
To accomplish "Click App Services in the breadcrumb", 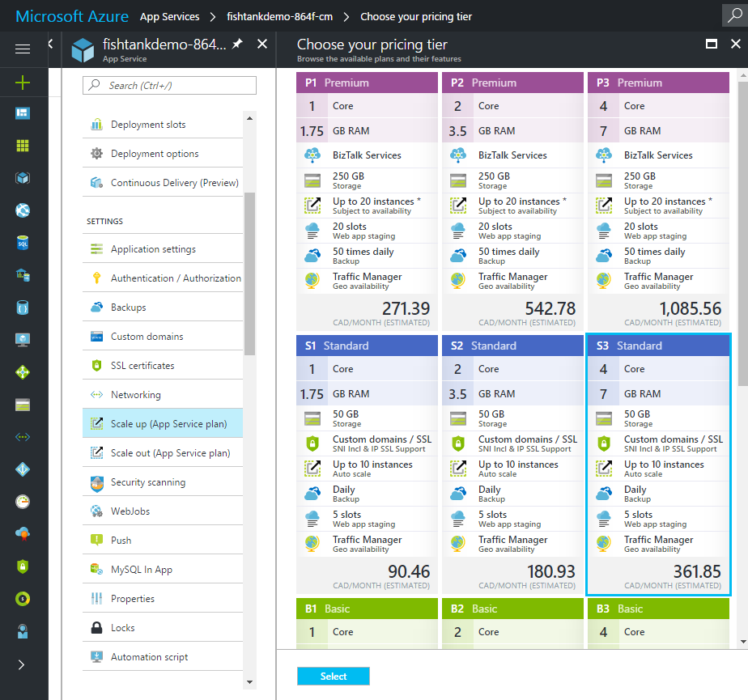I will [169, 17].
